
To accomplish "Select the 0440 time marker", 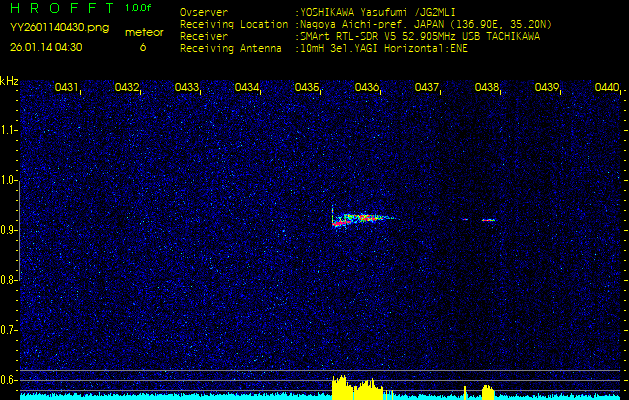I will pos(607,88).
